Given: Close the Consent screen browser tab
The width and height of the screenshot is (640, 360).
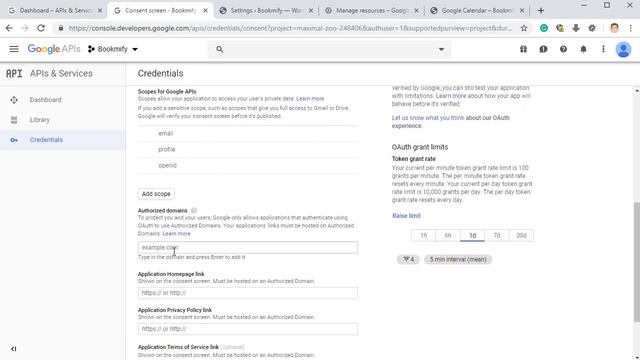Looking at the screenshot, I should (x=205, y=11).
